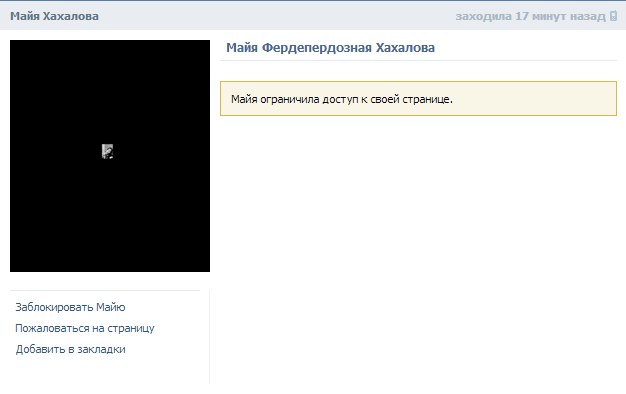Image resolution: width=626 pixels, height=394 pixels.
Task: Click the mobile phone icon beside last-seen status
Action: tap(613, 16)
